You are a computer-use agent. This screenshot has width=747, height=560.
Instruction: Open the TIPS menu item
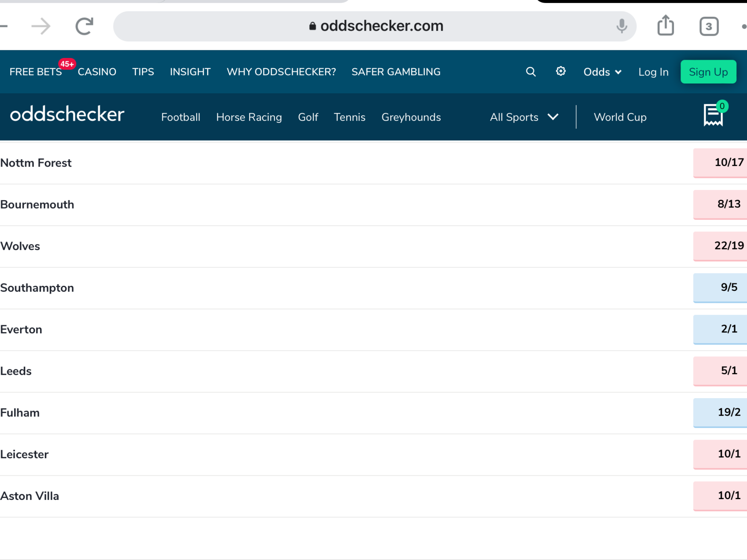click(143, 72)
